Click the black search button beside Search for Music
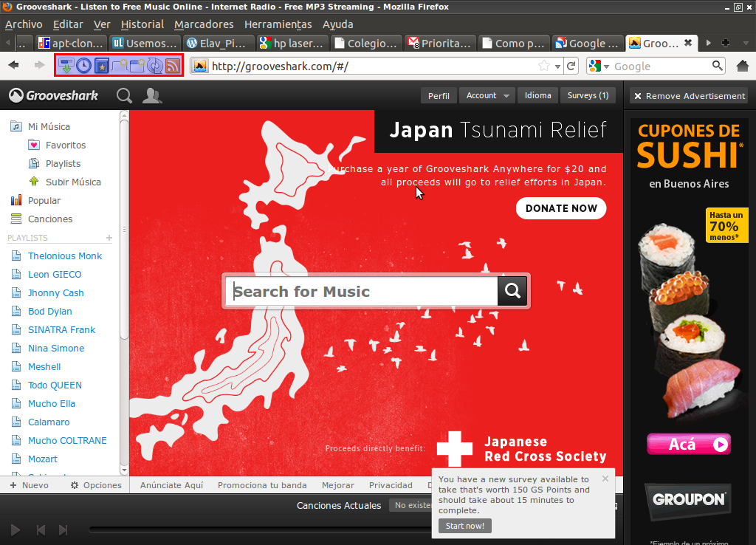This screenshot has height=545, width=756. pyautogui.click(x=512, y=290)
